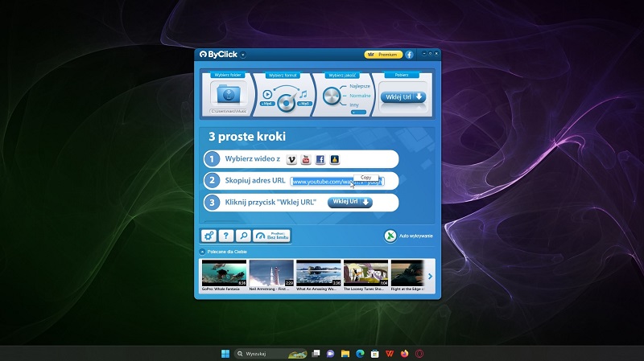This screenshot has width=644, height=361.
Task: Open File Explorer from the taskbar
Action: click(x=345, y=354)
